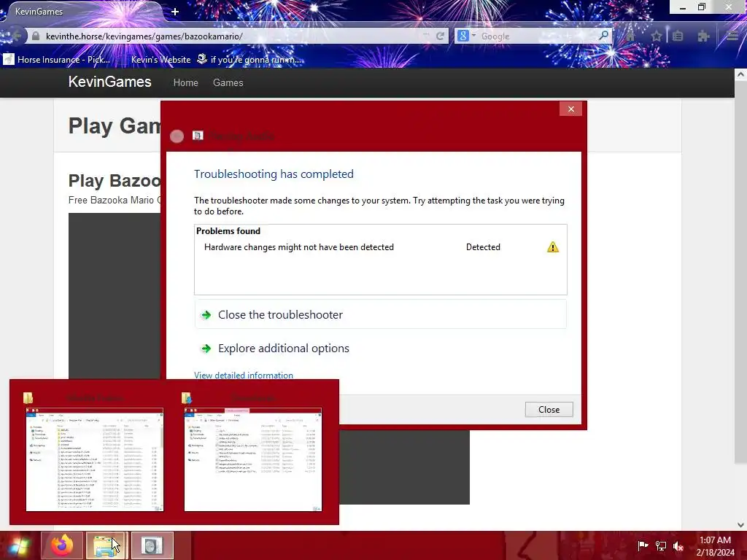Show the clock and date flyout

(x=715, y=545)
